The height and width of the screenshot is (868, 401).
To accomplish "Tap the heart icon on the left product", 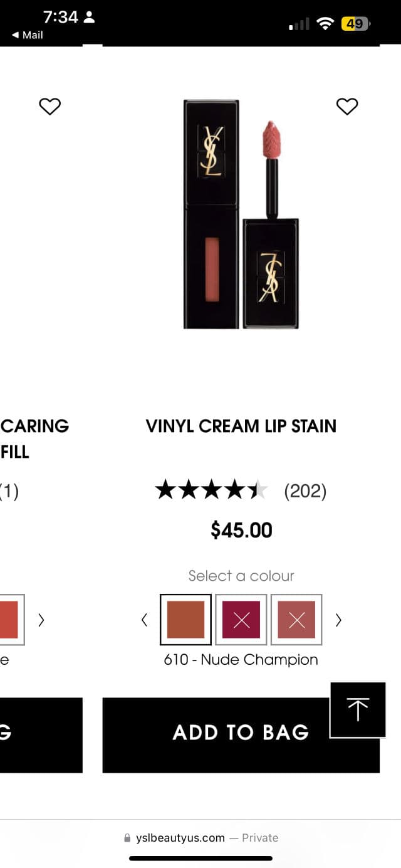I will [x=50, y=107].
